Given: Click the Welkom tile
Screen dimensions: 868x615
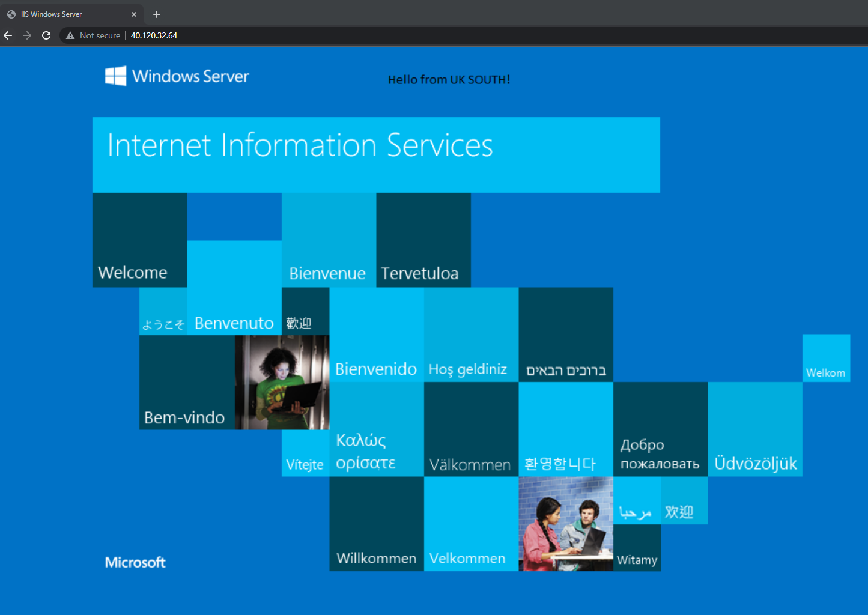Looking at the screenshot, I should pos(827,358).
